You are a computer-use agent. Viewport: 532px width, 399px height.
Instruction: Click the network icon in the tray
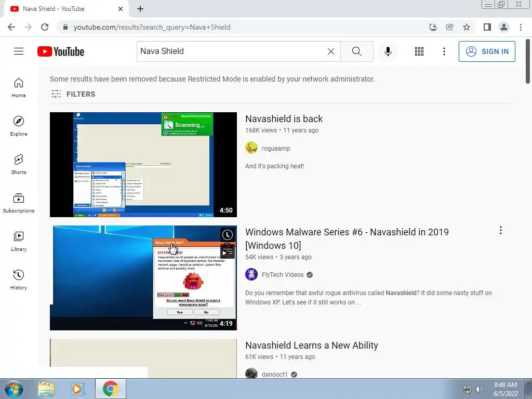pyautogui.click(x=467, y=389)
